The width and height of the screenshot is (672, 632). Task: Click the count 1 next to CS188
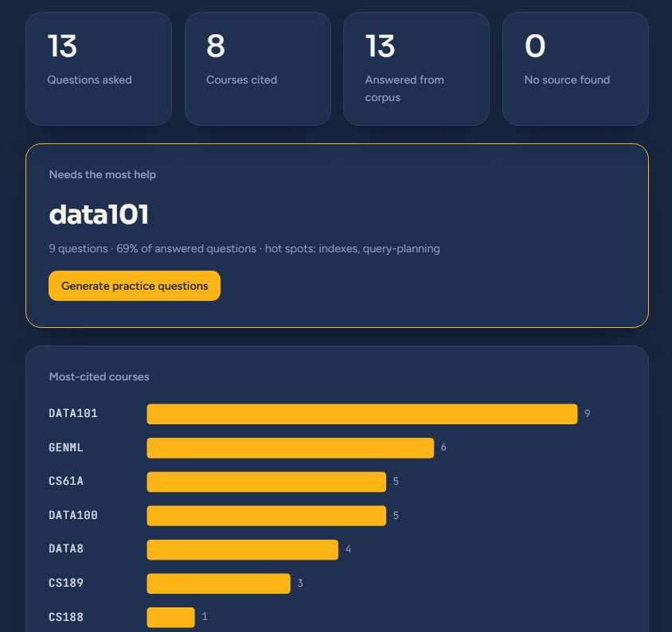(205, 617)
